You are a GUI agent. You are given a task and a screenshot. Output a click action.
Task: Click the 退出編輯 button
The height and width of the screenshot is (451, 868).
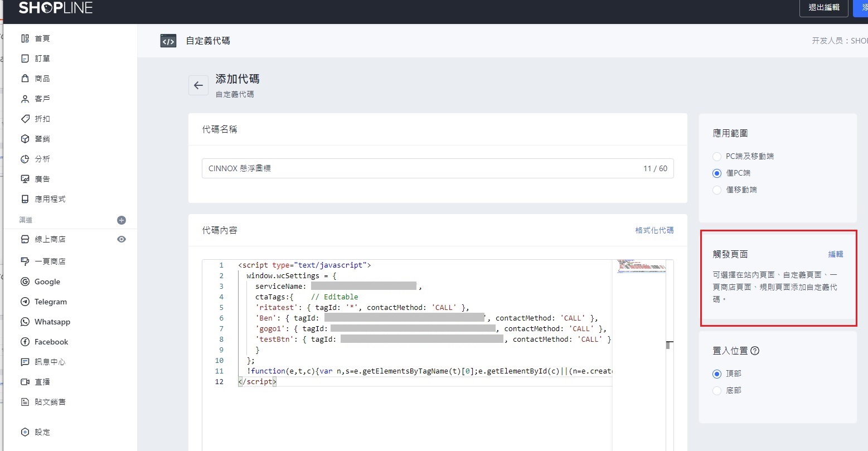coord(823,8)
